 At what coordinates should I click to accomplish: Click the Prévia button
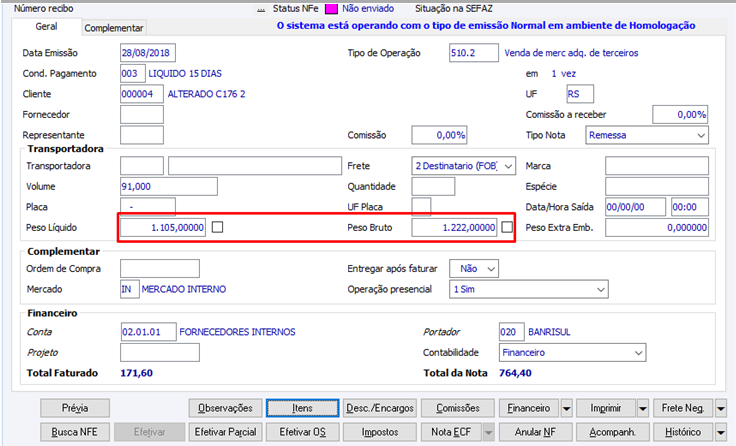pyautogui.click(x=75, y=408)
